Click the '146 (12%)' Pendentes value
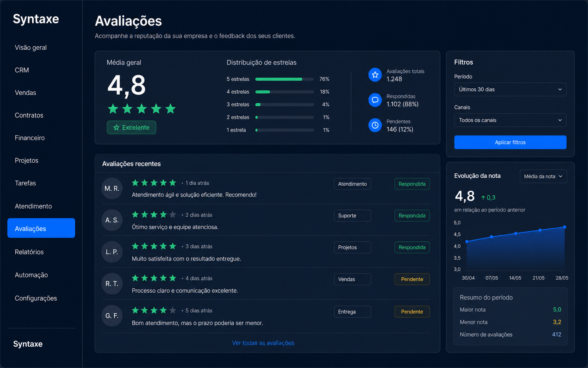Viewport: 588px width, 368px height. coord(400,129)
